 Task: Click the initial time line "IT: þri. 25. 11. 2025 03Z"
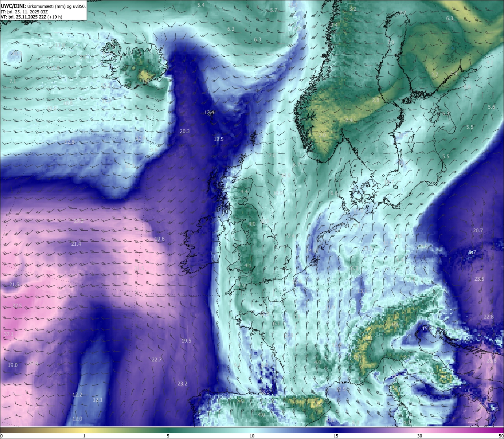pos(24,12)
